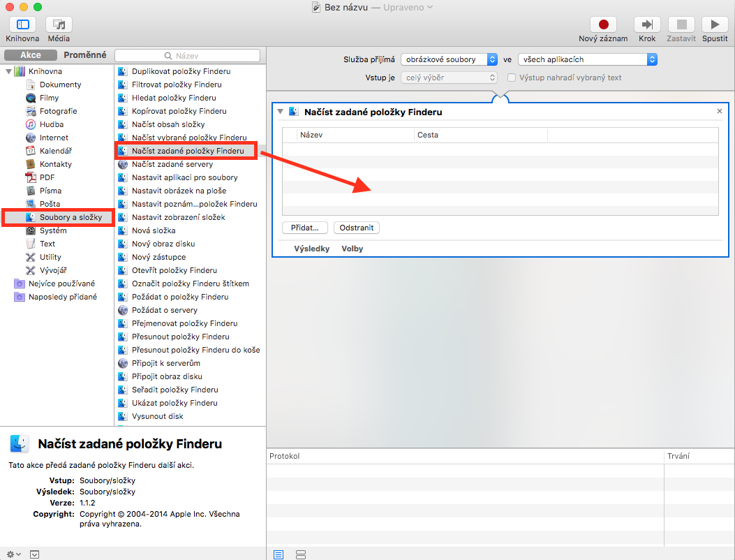
Task: Click the Odstranit button
Action: [x=356, y=228]
